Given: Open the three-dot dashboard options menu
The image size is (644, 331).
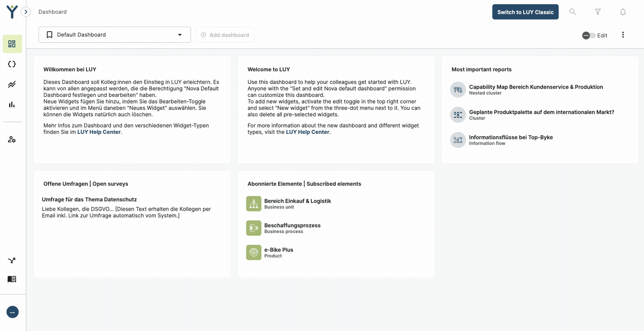Looking at the screenshot, I should 623,35.
